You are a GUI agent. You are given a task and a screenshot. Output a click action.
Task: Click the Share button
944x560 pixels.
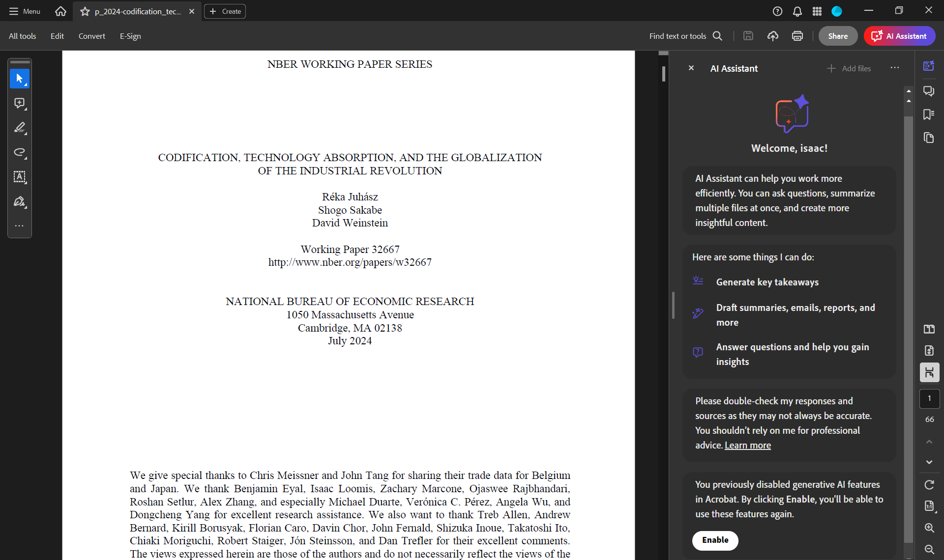click(x=837, y=36)
